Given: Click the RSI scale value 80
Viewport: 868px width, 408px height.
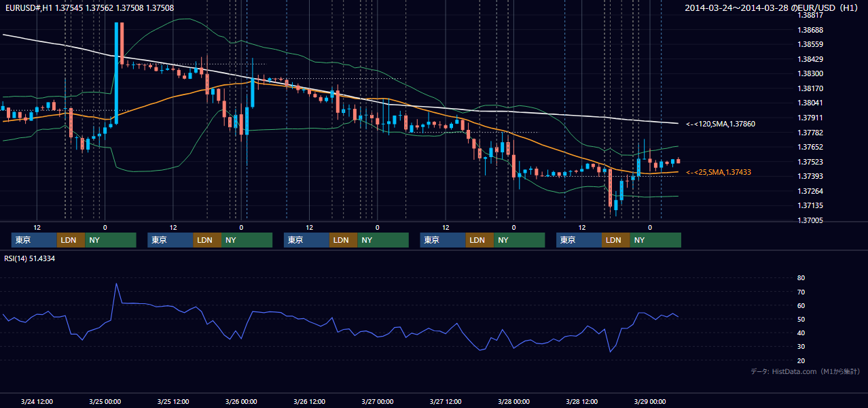Looking at the screenshot, I should (x=801, y=278).
